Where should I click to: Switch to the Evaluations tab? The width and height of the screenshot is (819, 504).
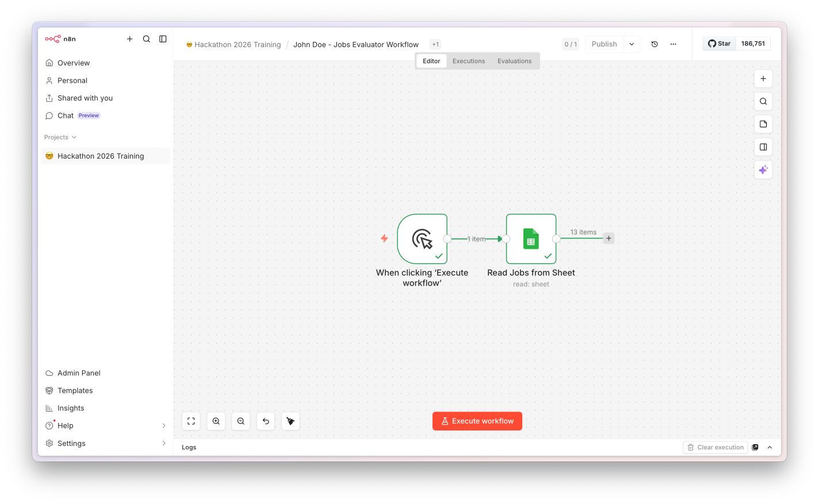coord(514,61)
